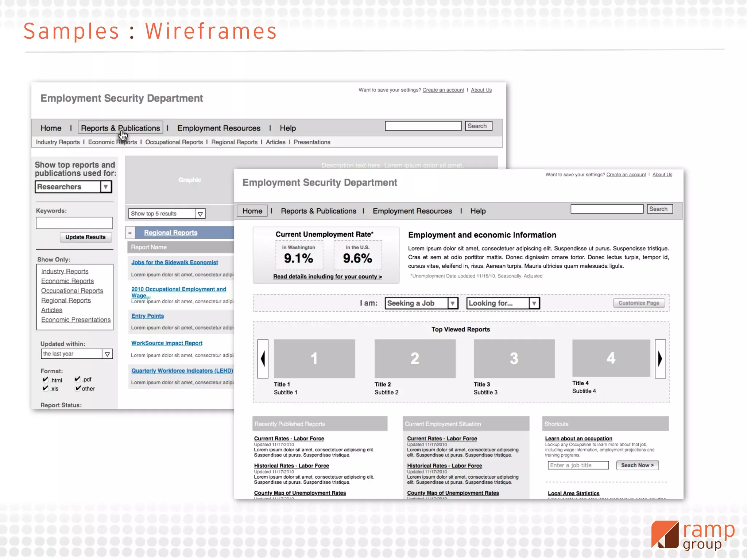Open Regional Reports submenu link
747x560 pixels.
click(234, 142)
